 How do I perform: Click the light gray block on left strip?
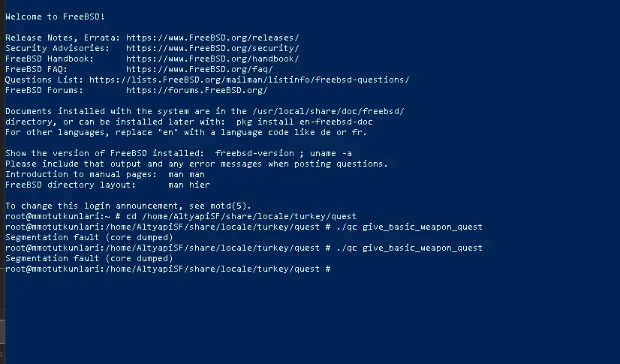2,331
